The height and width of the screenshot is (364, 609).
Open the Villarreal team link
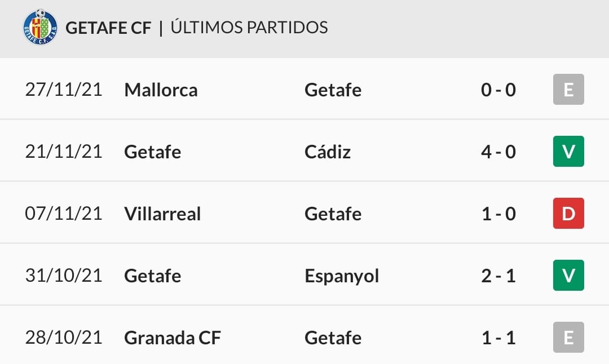(162, 214)
